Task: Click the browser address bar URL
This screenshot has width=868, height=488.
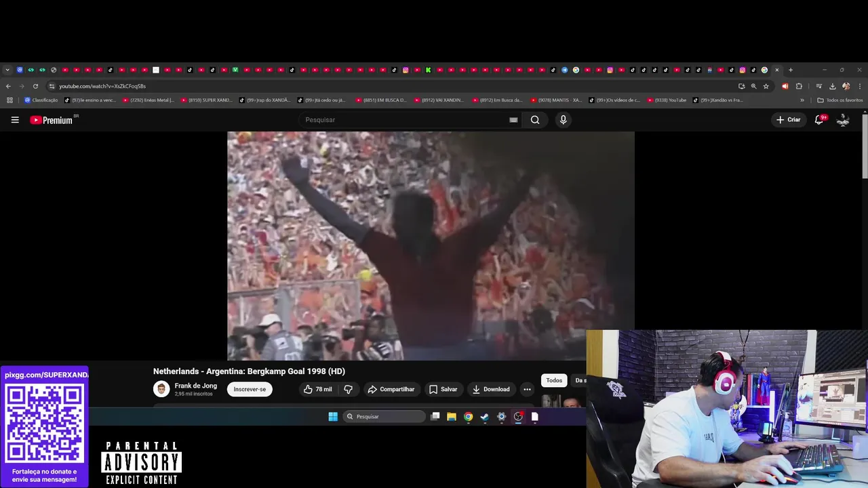Action: (102, 86)
